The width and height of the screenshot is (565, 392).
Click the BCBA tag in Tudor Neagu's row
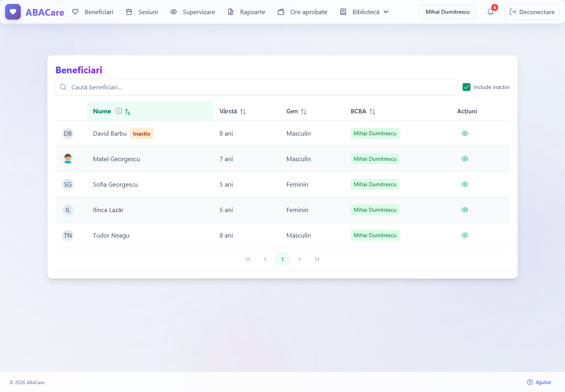[x=375, y=235]
